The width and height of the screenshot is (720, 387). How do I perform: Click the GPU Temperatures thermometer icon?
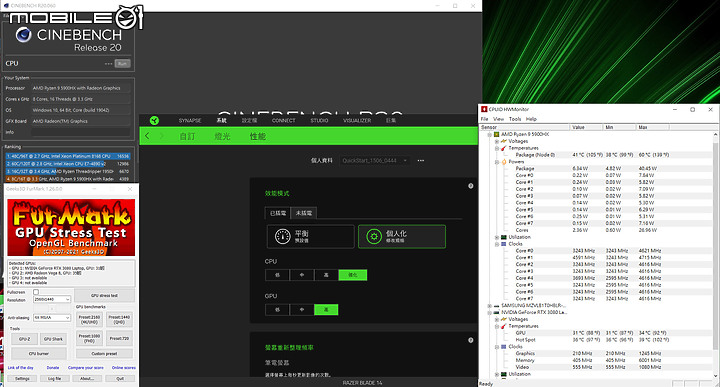tap(503, 326)
